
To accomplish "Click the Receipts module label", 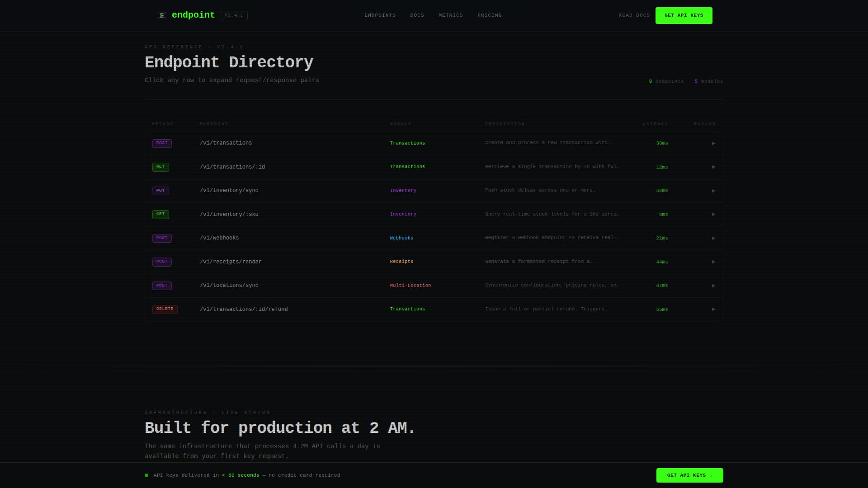I will 401,262.
